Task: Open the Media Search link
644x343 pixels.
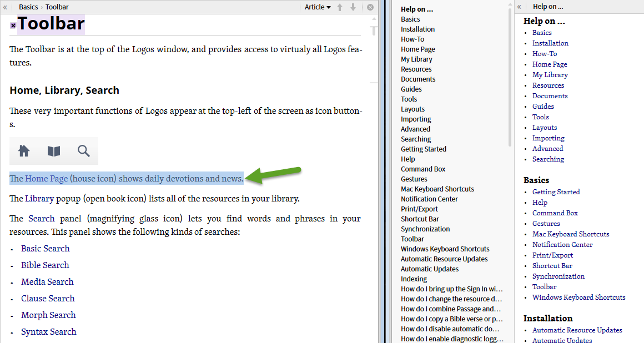Action: tap(48, 282)
